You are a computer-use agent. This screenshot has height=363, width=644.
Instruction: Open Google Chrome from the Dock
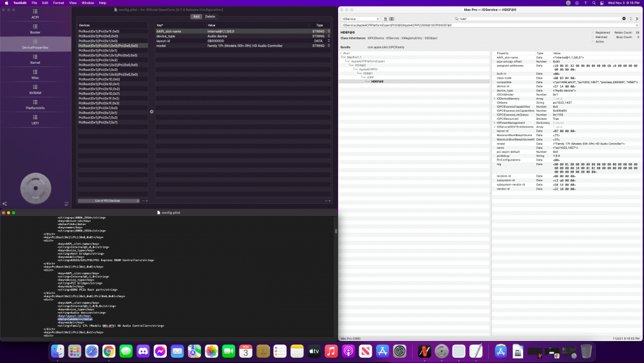click(109, 351)
